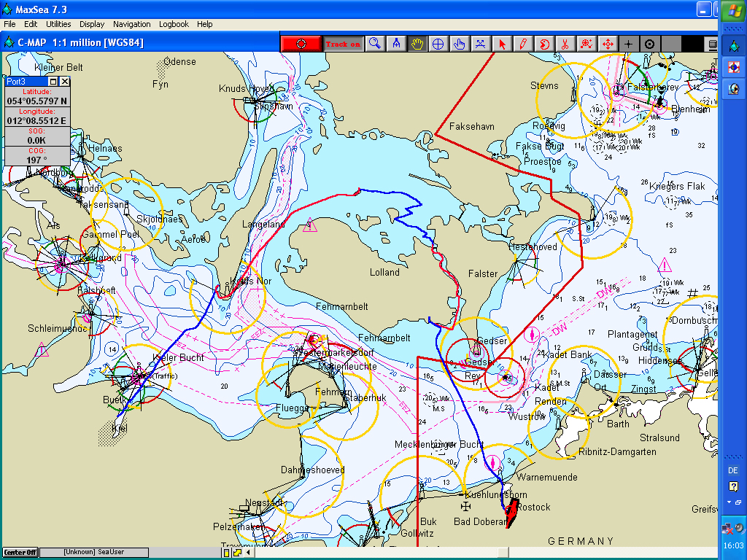This screenshot has width=747, height=560.
Task: Click the red man-overboard lifebuoy button
Action: coord(301,44)
